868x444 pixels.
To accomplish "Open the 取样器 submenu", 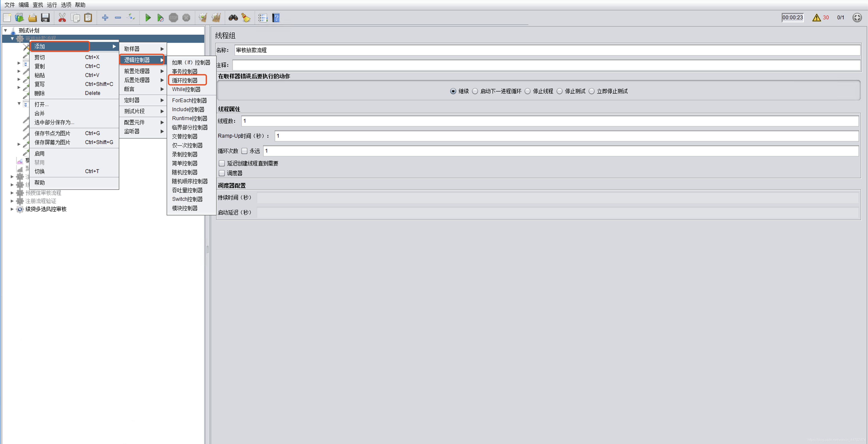I will click(143, 49).
